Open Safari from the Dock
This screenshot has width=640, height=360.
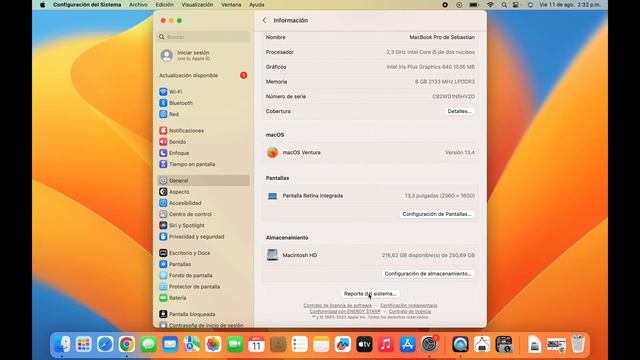click(x=105, y=344)
